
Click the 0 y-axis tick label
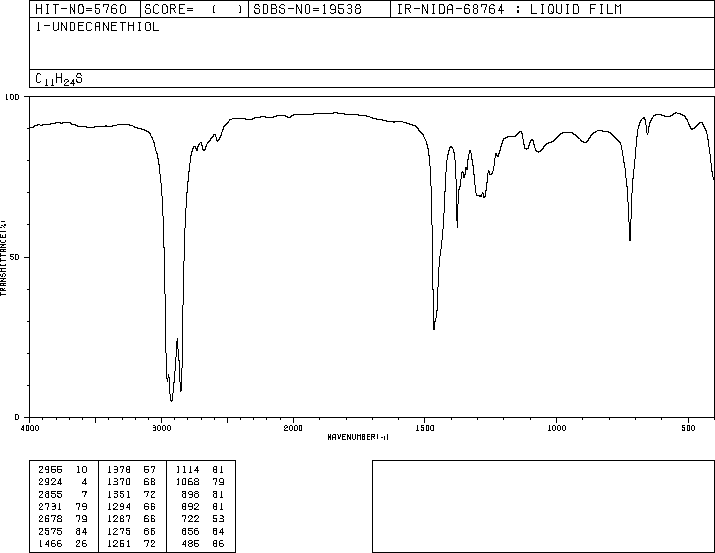tap(17, 417)
